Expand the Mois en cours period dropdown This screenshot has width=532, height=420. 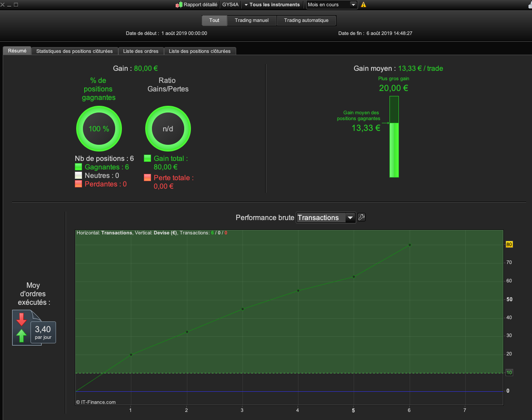click(x=332, y=5)
